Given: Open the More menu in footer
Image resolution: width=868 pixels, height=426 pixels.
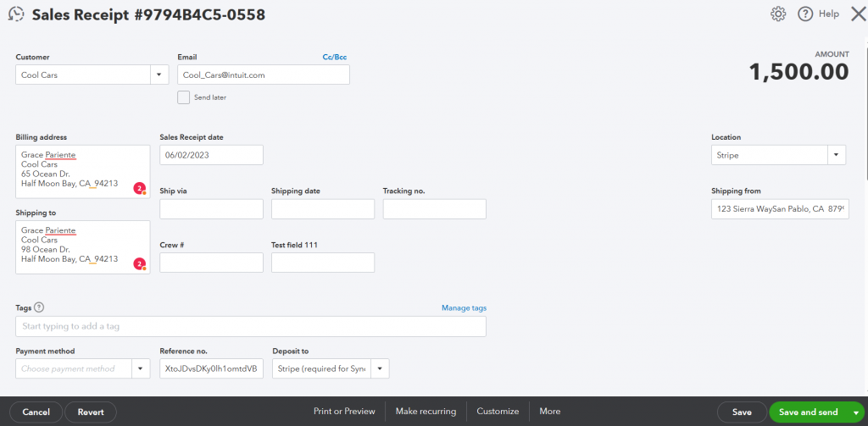Looking at the screenshot, I should [549, 412].
